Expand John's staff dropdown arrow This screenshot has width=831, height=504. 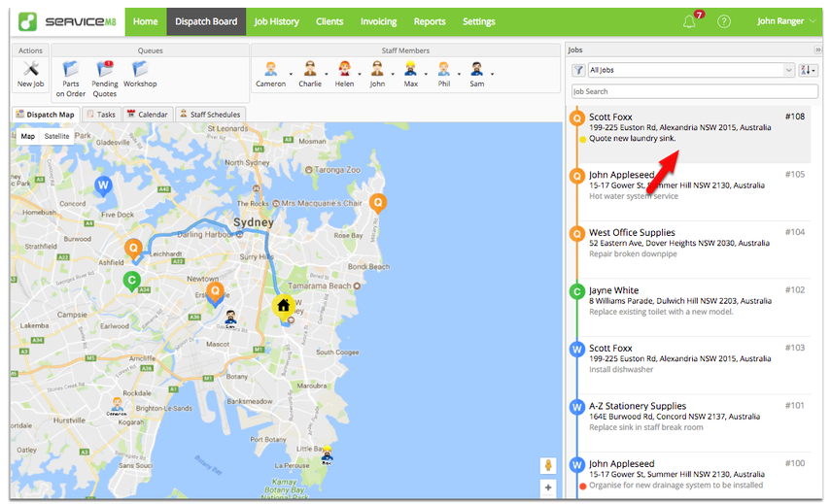(x=393, y=74)
